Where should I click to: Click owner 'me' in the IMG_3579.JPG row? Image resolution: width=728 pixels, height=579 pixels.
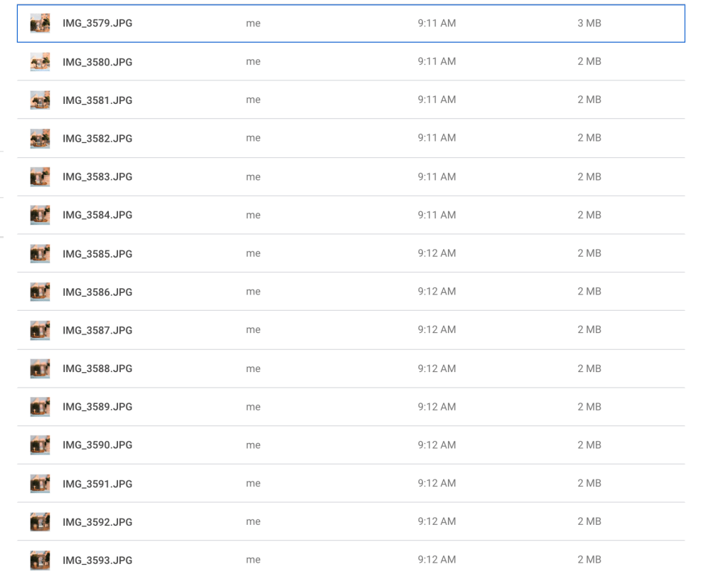[x=253, y=23]
